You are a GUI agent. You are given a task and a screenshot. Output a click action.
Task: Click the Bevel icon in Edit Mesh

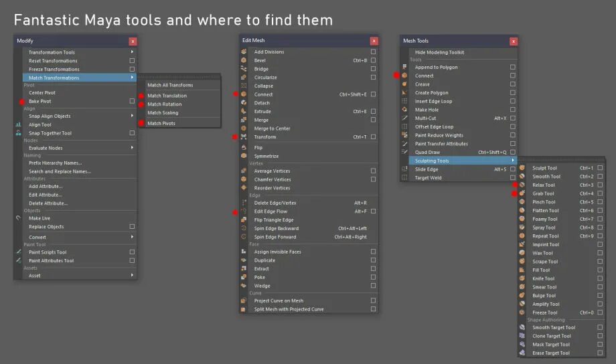(x=244, y=60)
